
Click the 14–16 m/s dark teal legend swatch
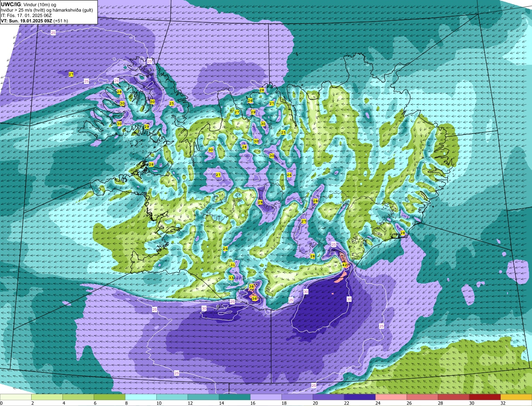pos(235,397)
